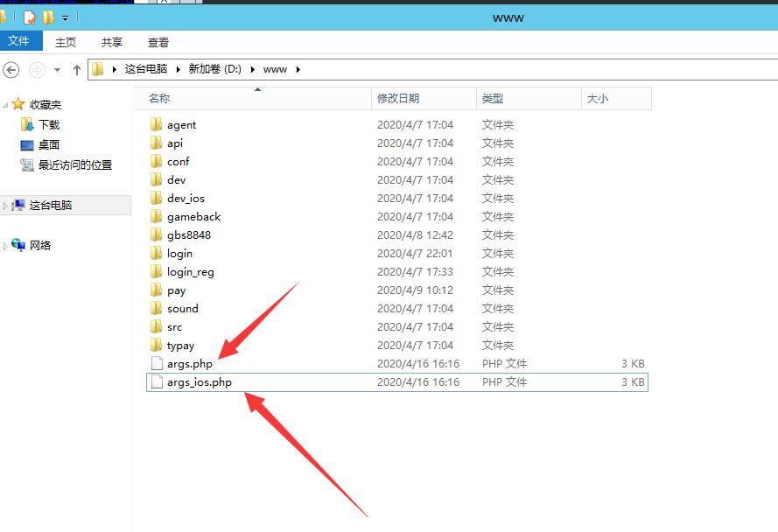Open the Customize Quick Access Toolbar dropdown
Screen dimensions: 778x532
coord(66,17)
